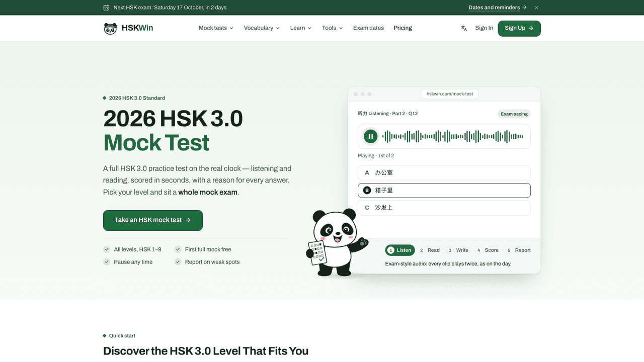Click the check icon beside Pause any time
The width and height of the screenshot is (644, 362).
pyautogui.click(x=107, y=262)
